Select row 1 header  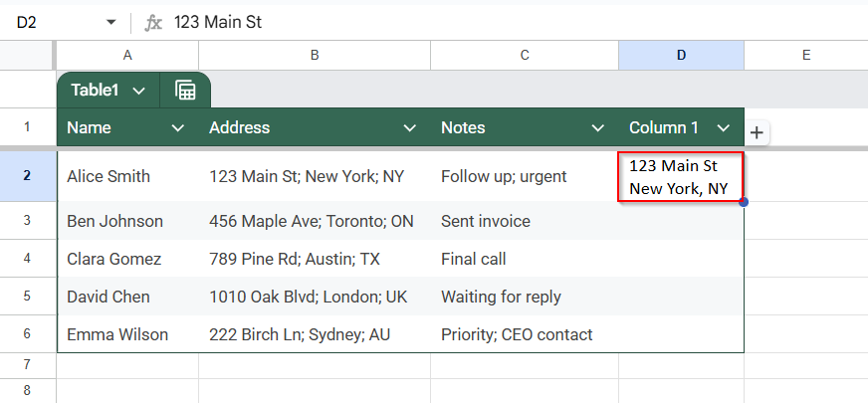coord(27,127)
